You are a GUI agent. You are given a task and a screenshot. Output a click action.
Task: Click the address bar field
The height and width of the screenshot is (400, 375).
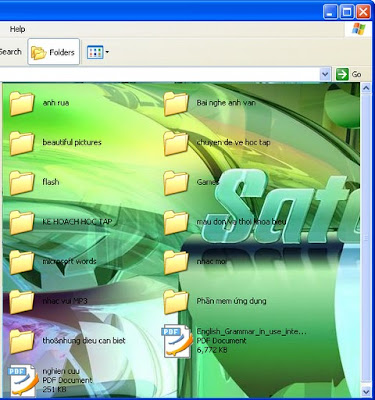[159, 74]
